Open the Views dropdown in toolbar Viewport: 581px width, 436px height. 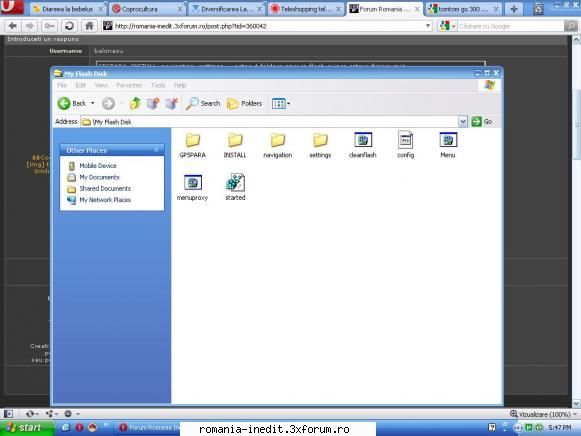(280, 104)
